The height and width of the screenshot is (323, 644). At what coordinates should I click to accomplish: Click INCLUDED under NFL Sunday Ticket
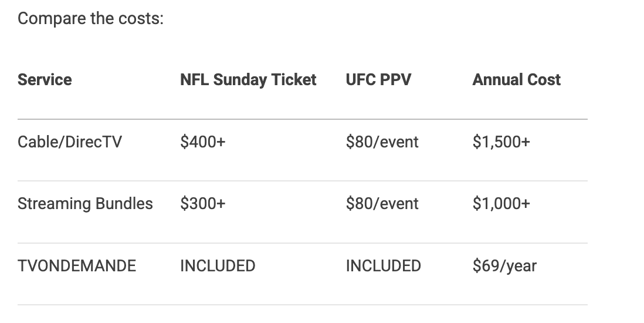coord(218,266)
